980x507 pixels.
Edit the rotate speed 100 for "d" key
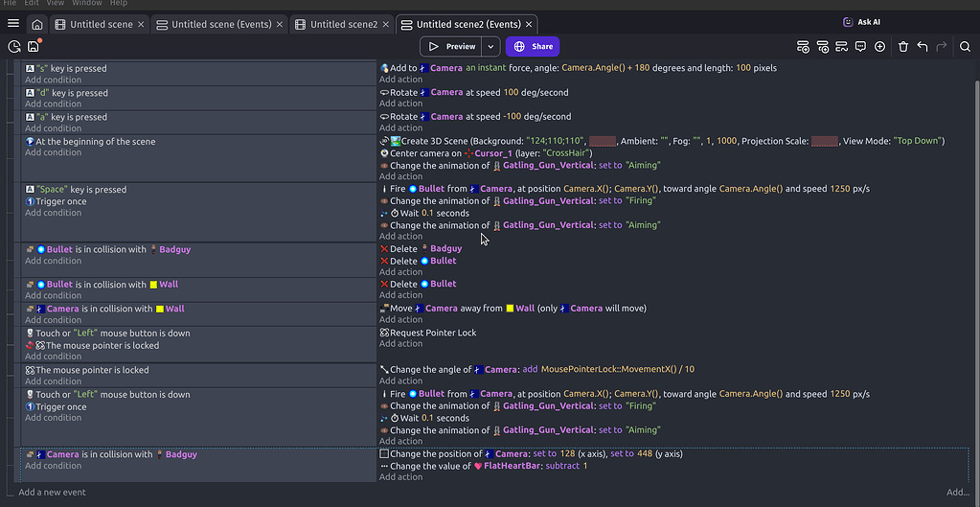[511, 92]
